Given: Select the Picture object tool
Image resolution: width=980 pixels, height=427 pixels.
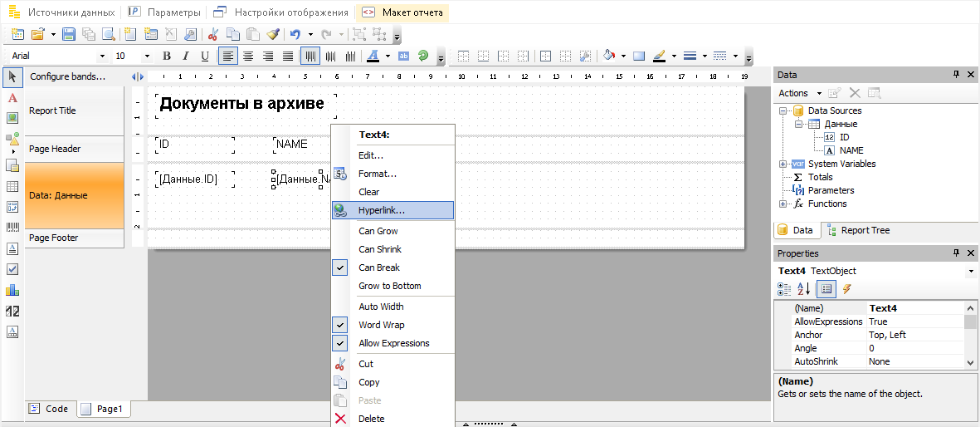Looking at the screenshot, I should [x=12, y=118].
